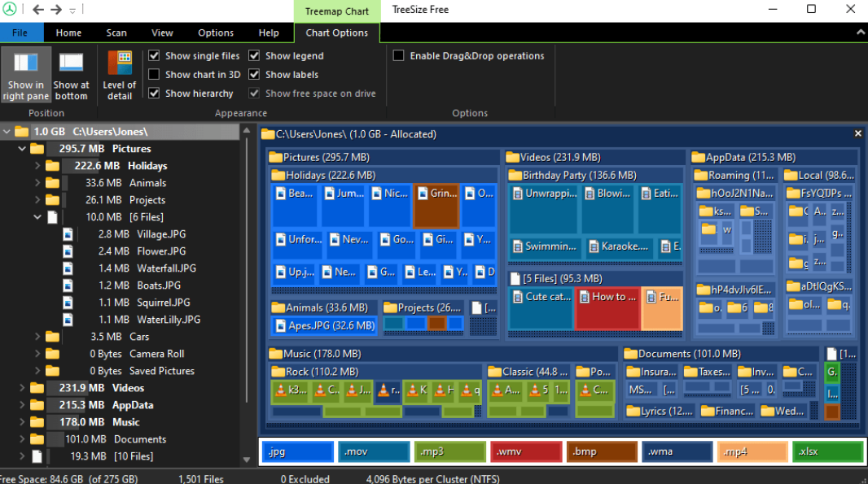Click the .xlsx legend swatch
The width and height of the screenshot is (868, 484).
[x=828, y=452]
